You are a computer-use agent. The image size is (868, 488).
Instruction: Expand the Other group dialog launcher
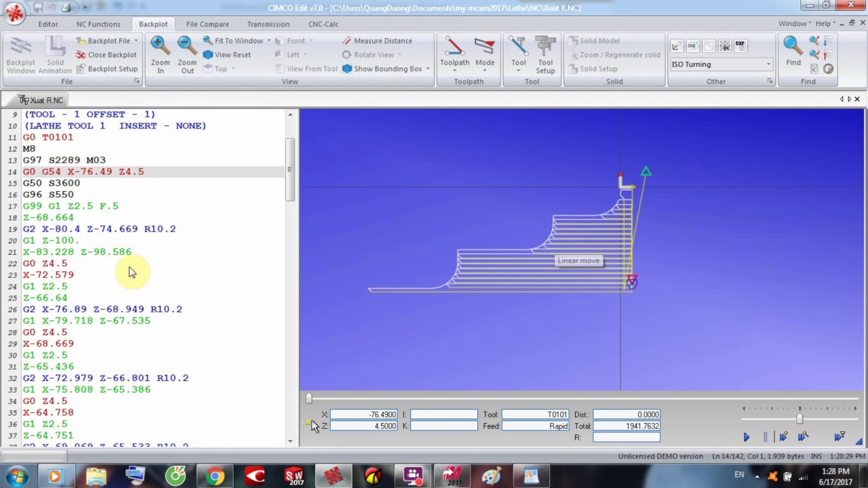[x=770, y=81]
